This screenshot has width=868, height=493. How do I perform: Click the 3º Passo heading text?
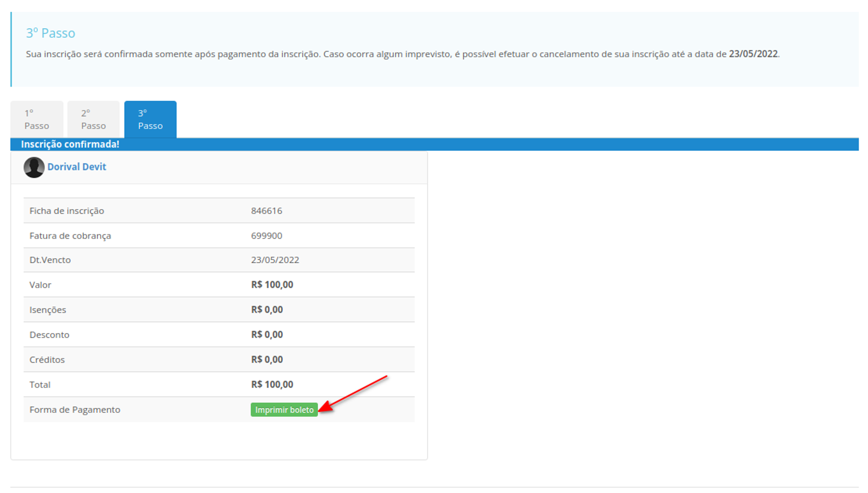pyautogui.click(x=50, y=33)
